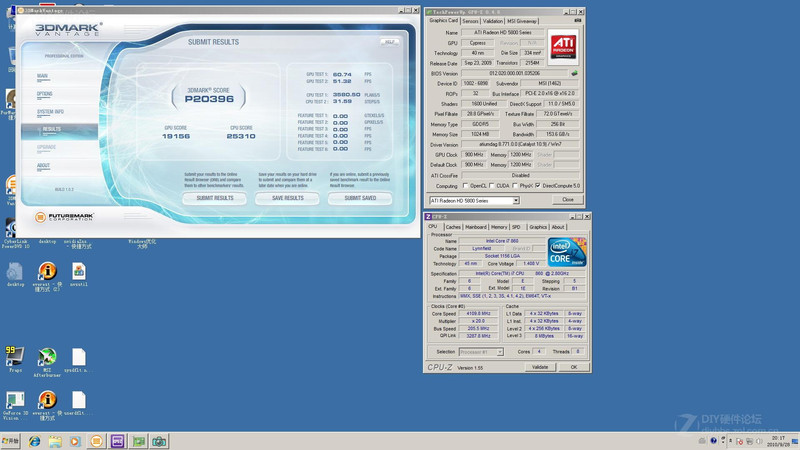800x450 pixels.
Task: Click the GPU-Z screenshot camera icon
Action: 578,20
